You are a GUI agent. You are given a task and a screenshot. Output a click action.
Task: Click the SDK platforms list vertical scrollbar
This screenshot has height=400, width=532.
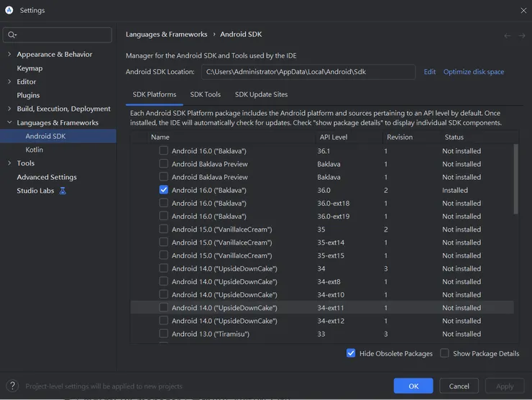click(515, 180)
